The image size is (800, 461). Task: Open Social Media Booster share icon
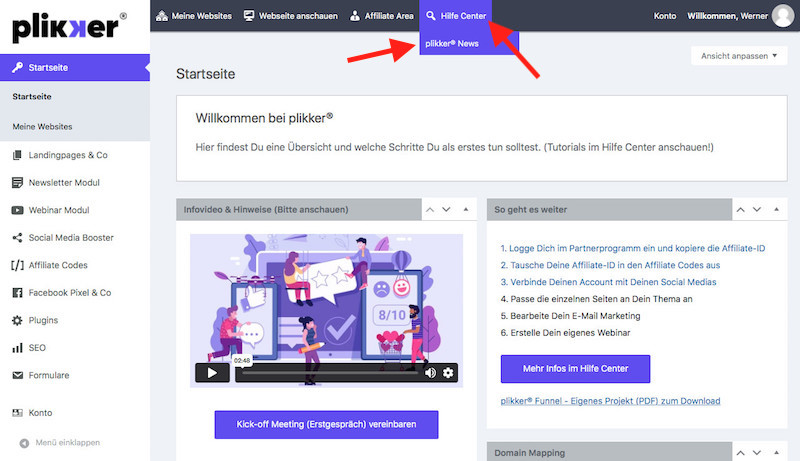pyautogui.click(x=18, y=238)
